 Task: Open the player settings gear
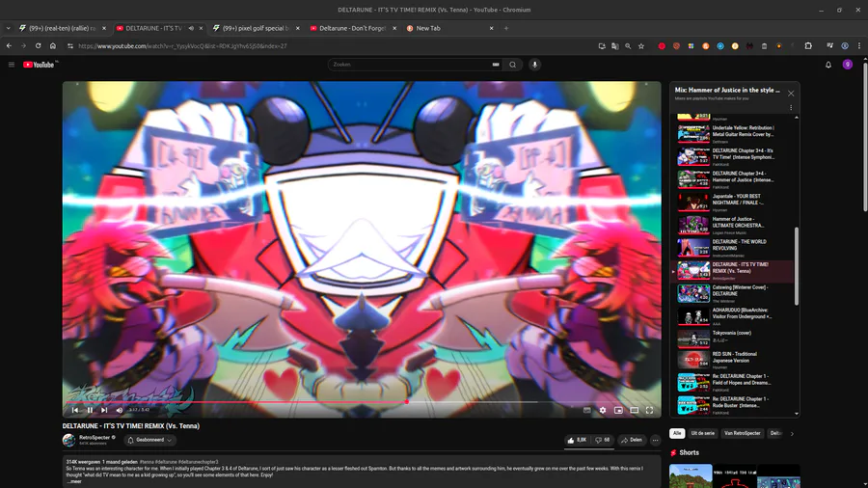point(602,410)
